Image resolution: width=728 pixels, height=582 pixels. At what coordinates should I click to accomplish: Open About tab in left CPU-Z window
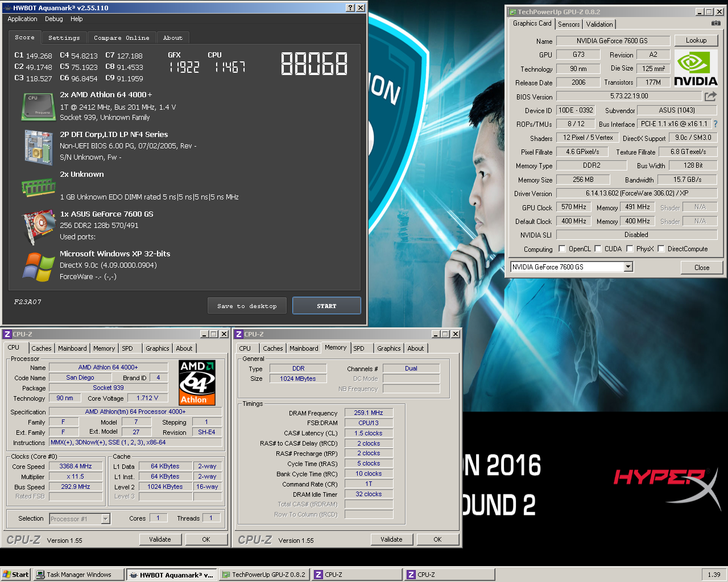tap(184, 348)
